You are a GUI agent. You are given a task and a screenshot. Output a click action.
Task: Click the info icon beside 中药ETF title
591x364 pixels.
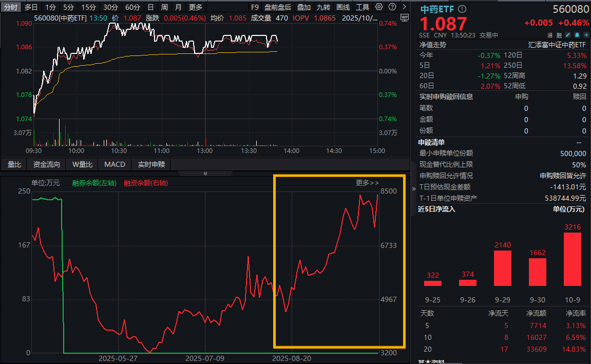point(462,9)
